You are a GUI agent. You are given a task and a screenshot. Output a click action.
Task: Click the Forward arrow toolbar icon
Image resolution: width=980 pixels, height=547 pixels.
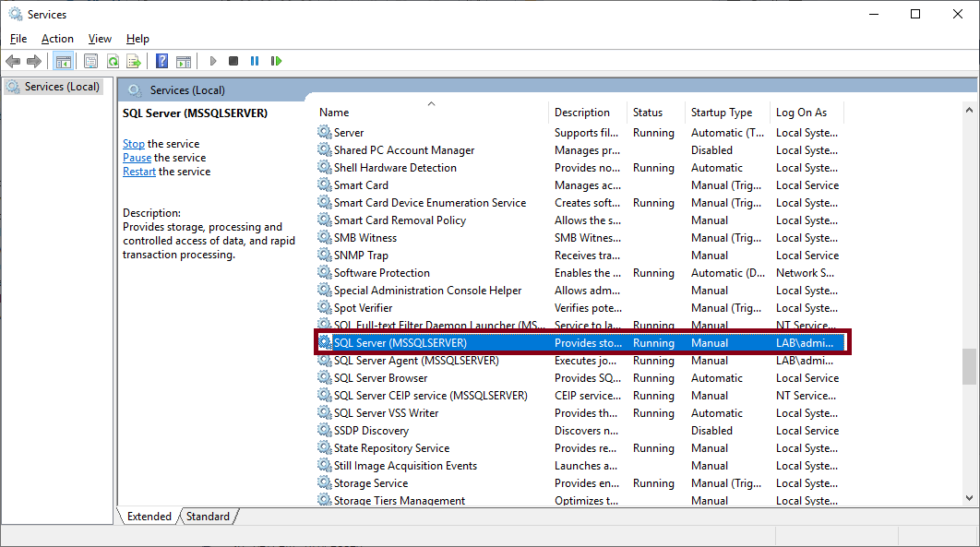(34, 61)
